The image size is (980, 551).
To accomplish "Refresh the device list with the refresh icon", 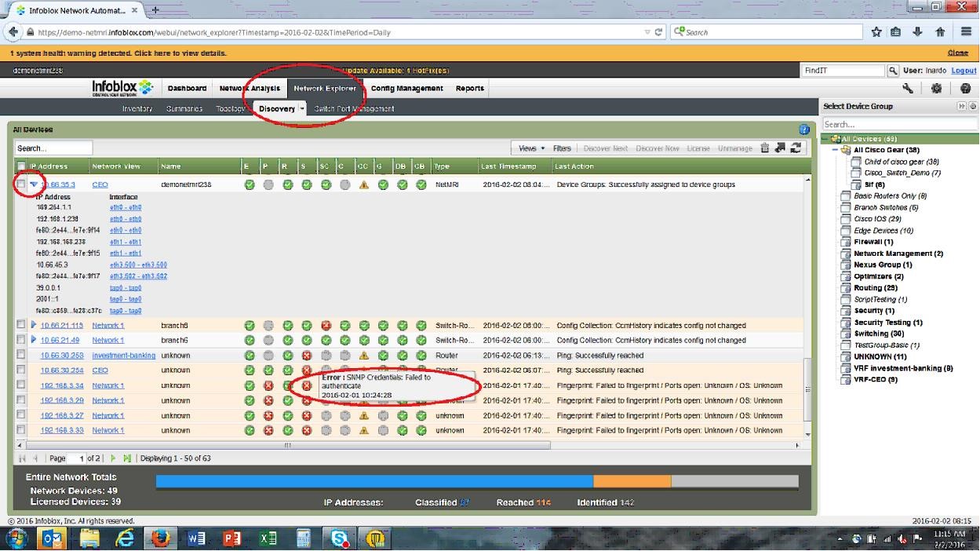I will pos(796,148).
